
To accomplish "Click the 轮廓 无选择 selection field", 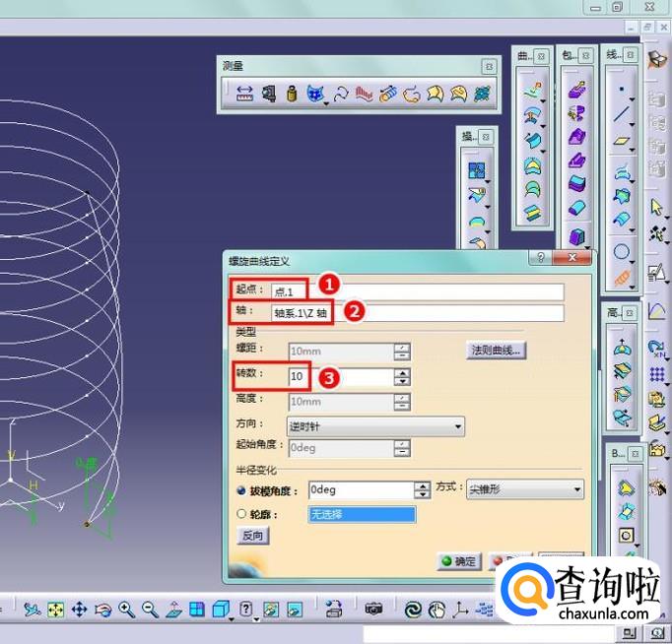I will 362,514.
